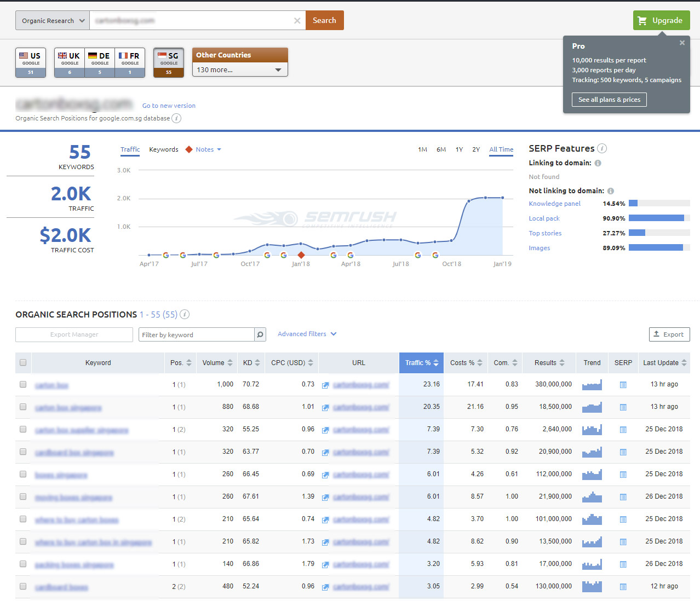Click the Top stories percentage bar
This screenshot has width=700, height=601.
pos(659,233)
